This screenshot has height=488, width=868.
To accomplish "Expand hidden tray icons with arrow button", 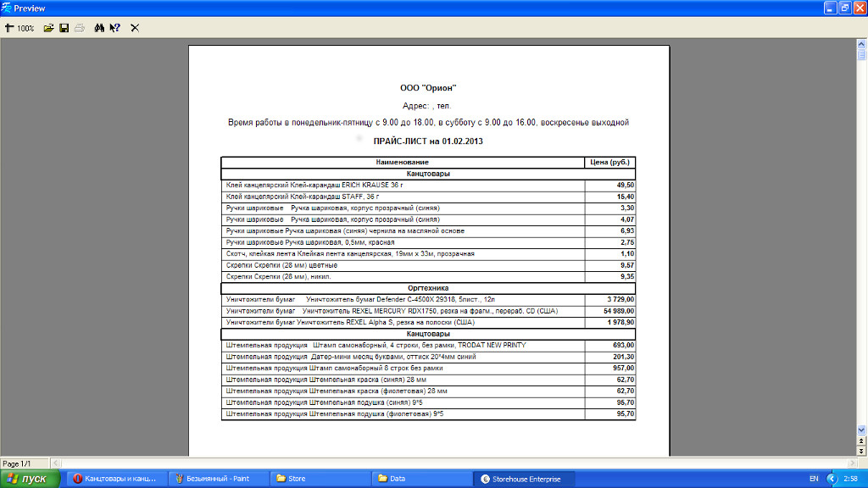I will click(832, 479).
